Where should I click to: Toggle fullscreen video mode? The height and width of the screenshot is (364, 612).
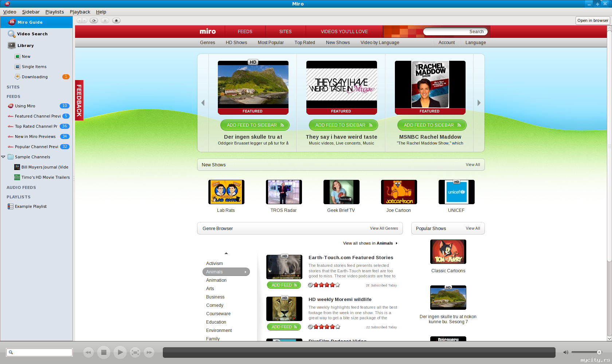pos(135,352)
